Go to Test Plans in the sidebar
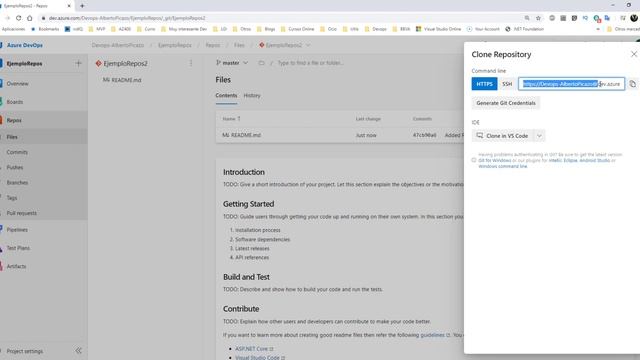This screenshot has height=360, width=640. coord(18,248)
